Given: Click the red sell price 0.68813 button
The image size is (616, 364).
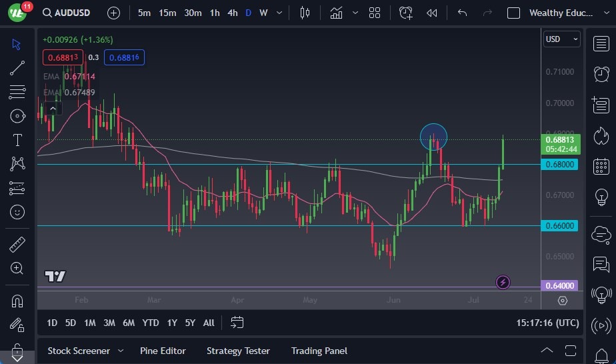Looking at the screenshot, I should [x=63, y=57].
